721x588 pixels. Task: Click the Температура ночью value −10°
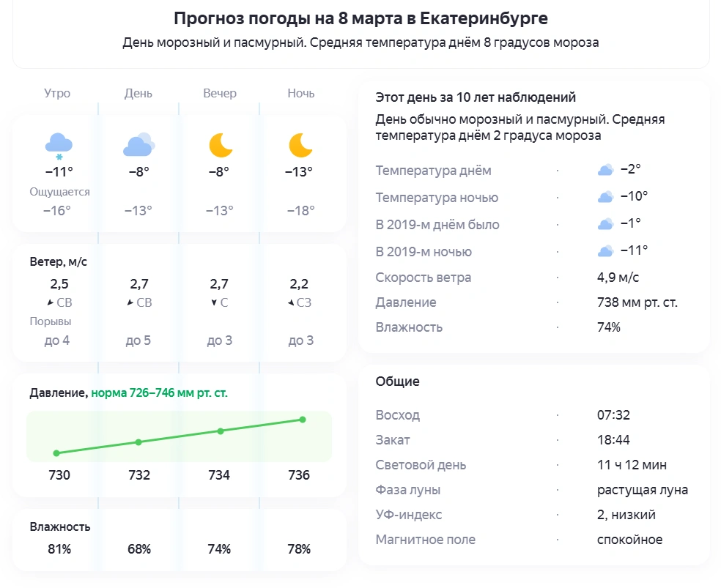634,196
